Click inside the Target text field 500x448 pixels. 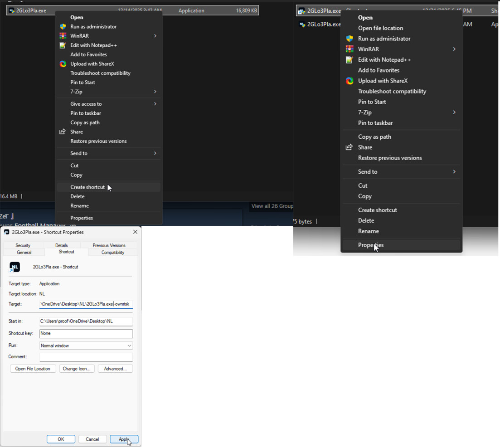coord(86,304)
